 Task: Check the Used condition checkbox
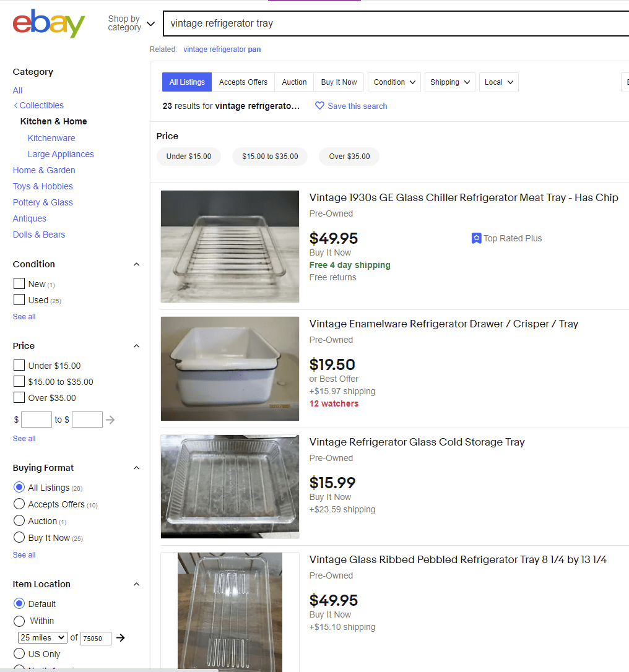click(x=19, y=299)
